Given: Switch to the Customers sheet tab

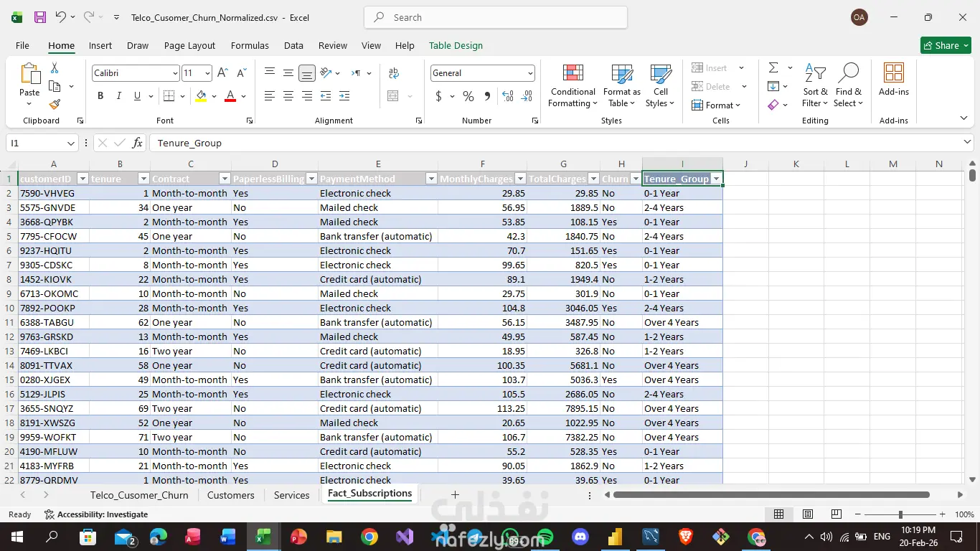Looking at the screenshot, I should point(230,495).
